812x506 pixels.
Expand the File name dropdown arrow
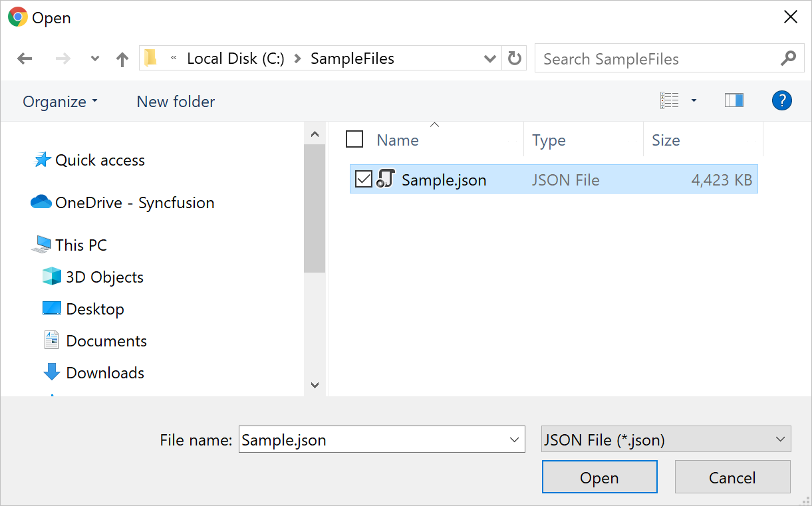pos(514,440)
